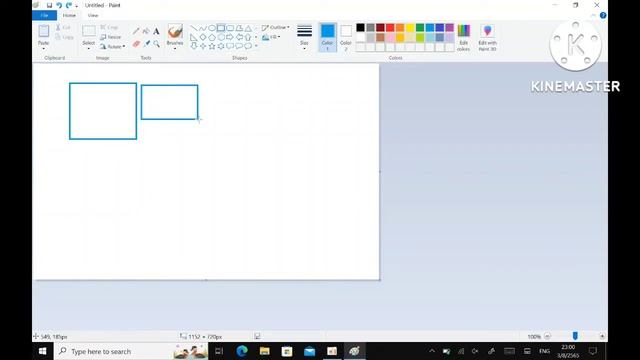Choose the Down arrow shape

(194, 46)
